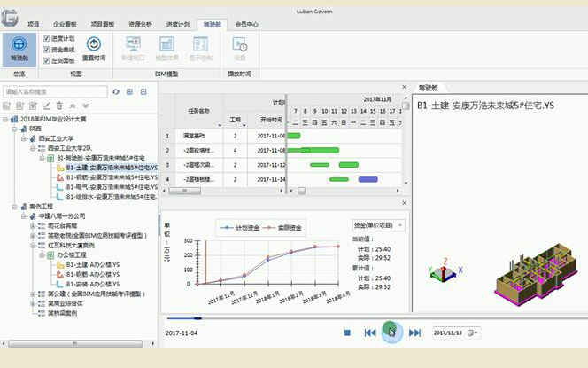Click the Luban Govern G logo button

pos(10,18)
